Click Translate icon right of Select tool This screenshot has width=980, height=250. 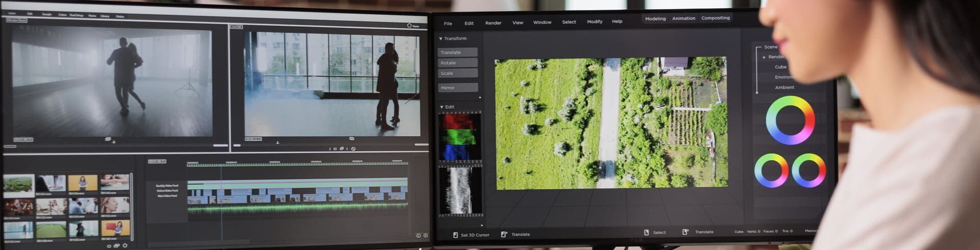coord(685,232)
